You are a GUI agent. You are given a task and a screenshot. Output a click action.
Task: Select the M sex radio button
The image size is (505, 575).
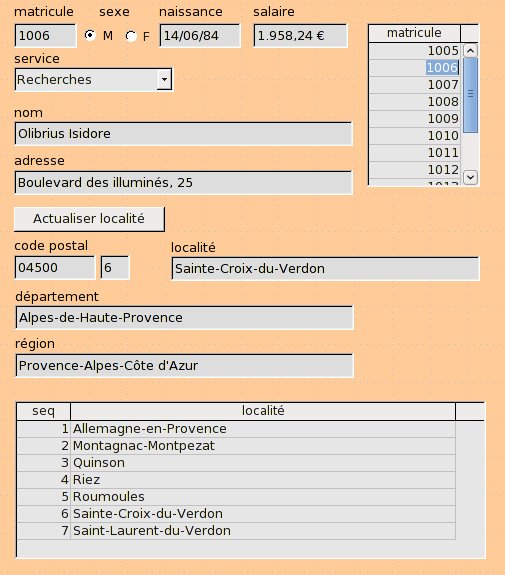(x=90, y=35)
